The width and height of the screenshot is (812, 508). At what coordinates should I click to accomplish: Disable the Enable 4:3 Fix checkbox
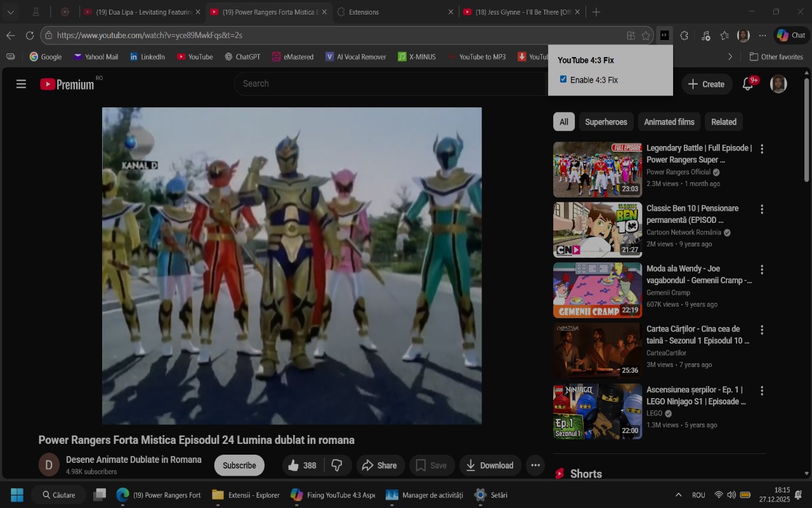(563, 79)
